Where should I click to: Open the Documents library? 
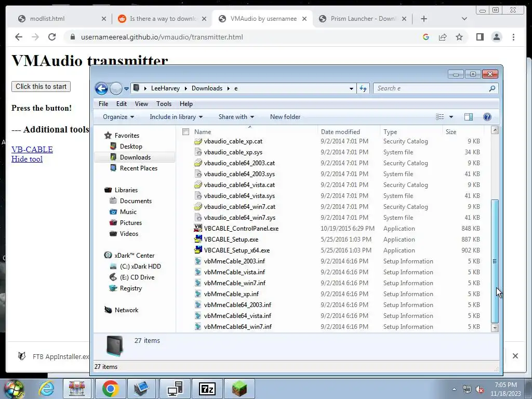tap(136, 201)
